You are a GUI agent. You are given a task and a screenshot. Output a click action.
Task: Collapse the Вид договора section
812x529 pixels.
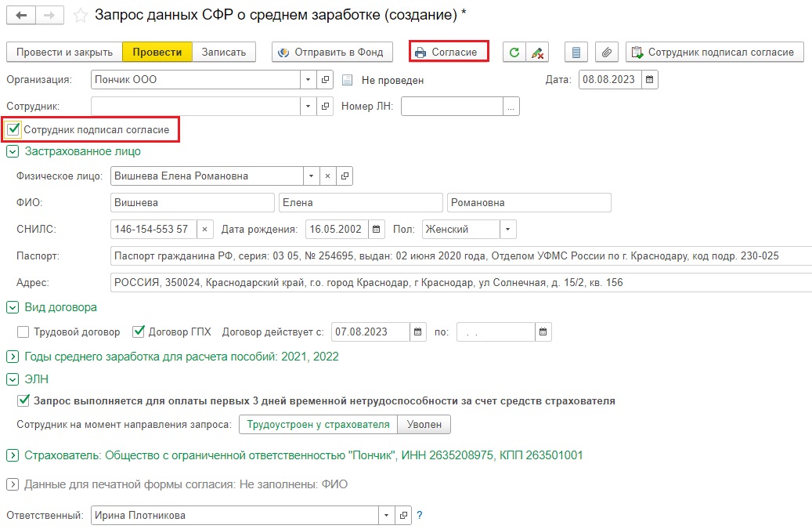pyautogui.click(x=13, y=308)
